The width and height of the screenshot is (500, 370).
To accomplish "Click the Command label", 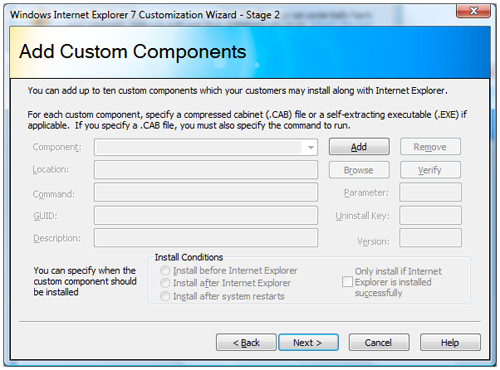I will tap(54, 194).
